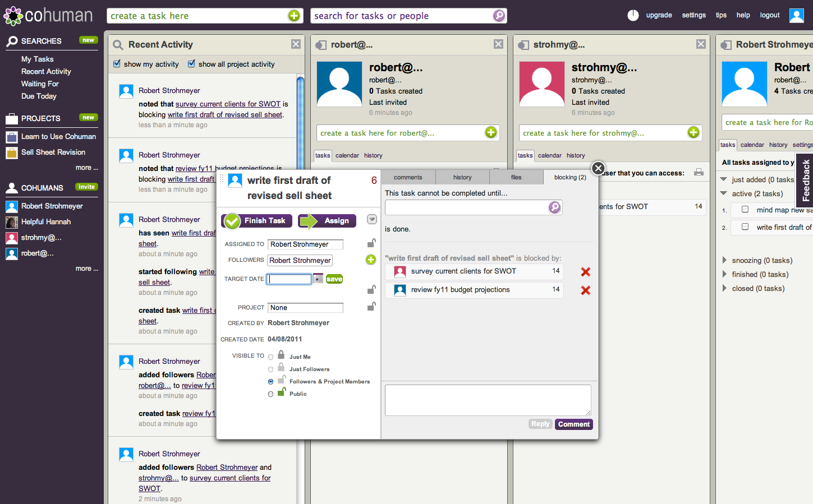Click the strohmy@... pink profile picture
813x504 pixels.
tap(542, 84)
